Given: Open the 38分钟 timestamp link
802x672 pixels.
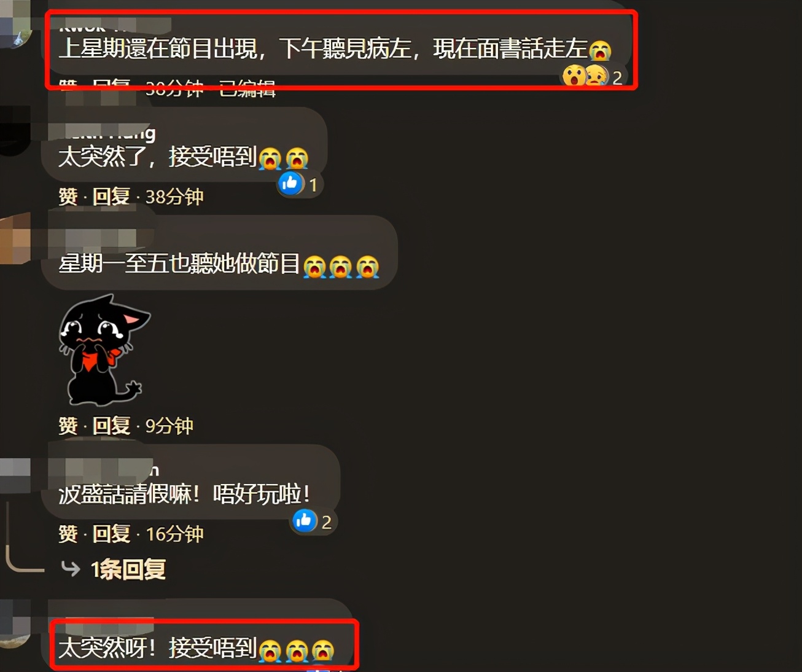Looking at the screenshot, I should (174, 197).
